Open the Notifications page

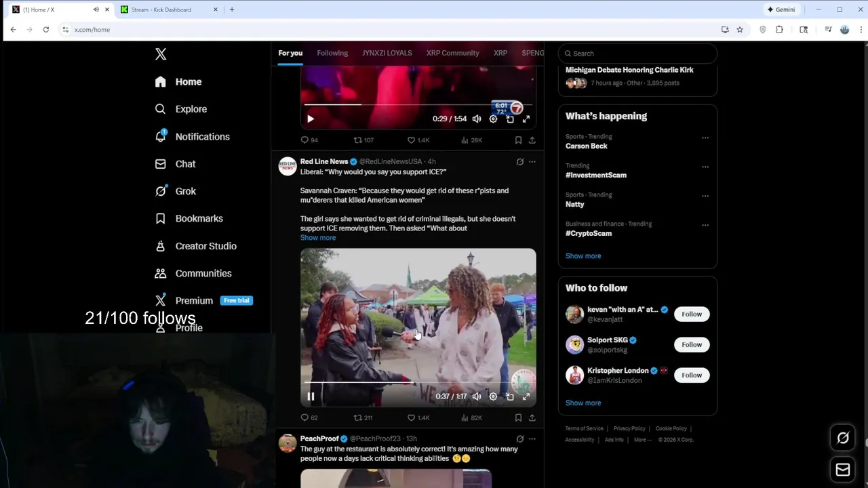192,136
